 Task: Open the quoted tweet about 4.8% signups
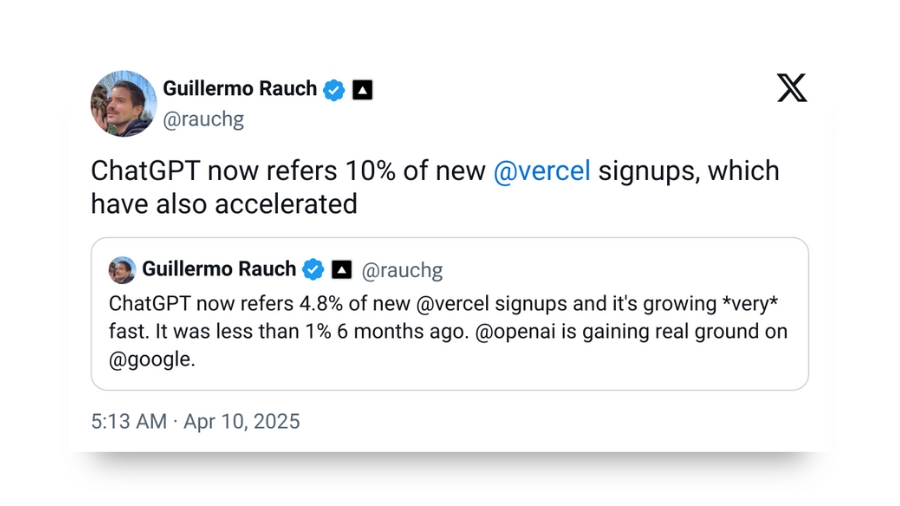point(449,314)
